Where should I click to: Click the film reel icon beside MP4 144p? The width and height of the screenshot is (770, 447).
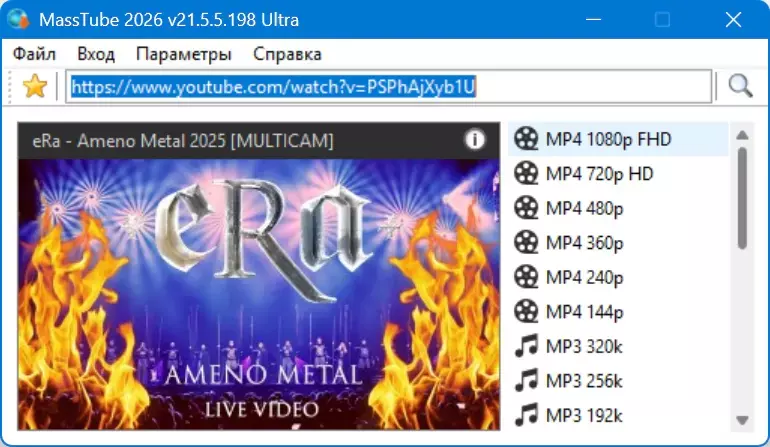click(x=526, y=311)
